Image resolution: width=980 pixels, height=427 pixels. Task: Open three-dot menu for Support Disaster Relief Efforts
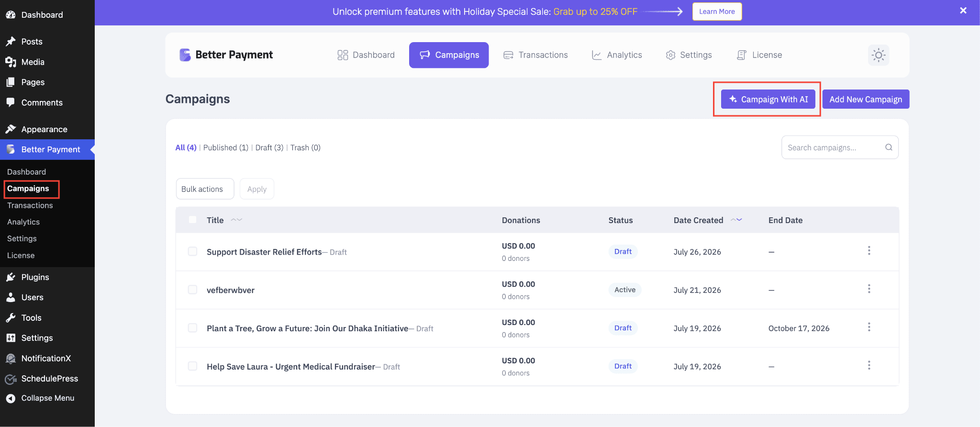869,251
